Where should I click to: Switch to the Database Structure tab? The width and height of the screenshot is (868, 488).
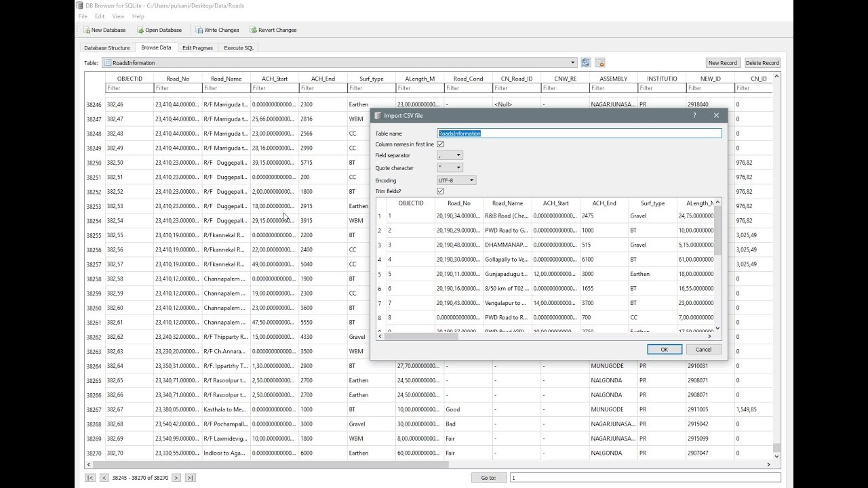tap(106, 48)
